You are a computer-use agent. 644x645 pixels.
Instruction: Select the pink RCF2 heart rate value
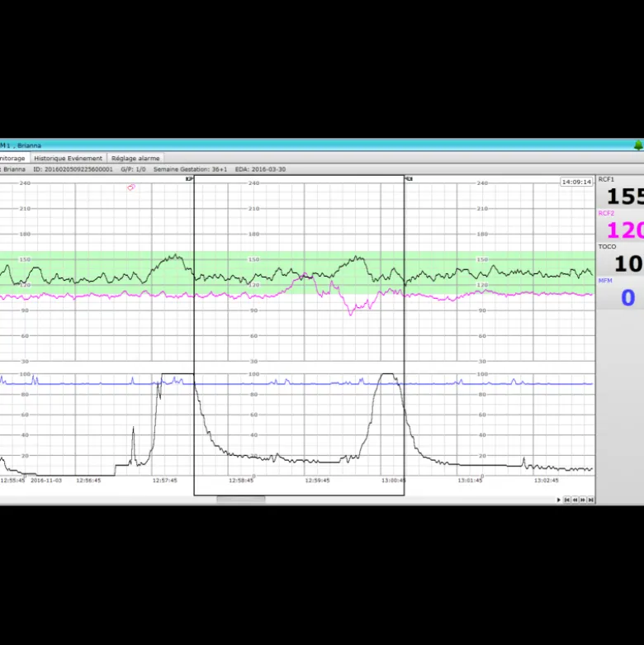pyautogui.click(x=625, y=230)
